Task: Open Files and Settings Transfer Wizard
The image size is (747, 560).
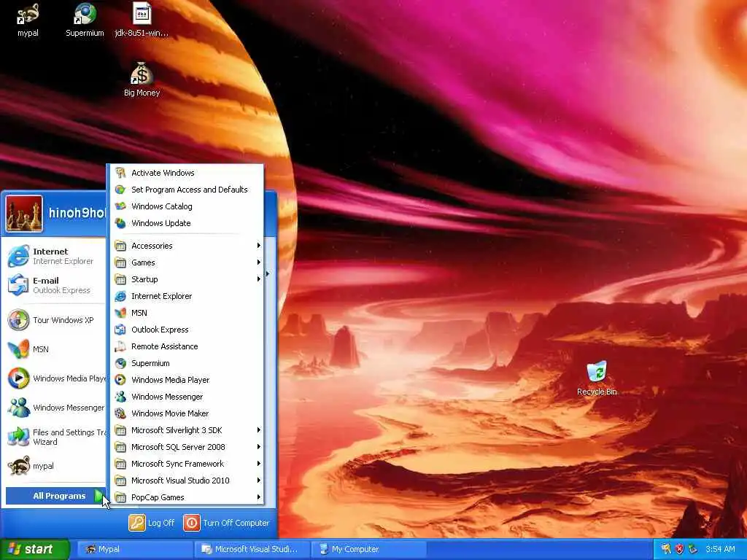Action: pos(55,437)
